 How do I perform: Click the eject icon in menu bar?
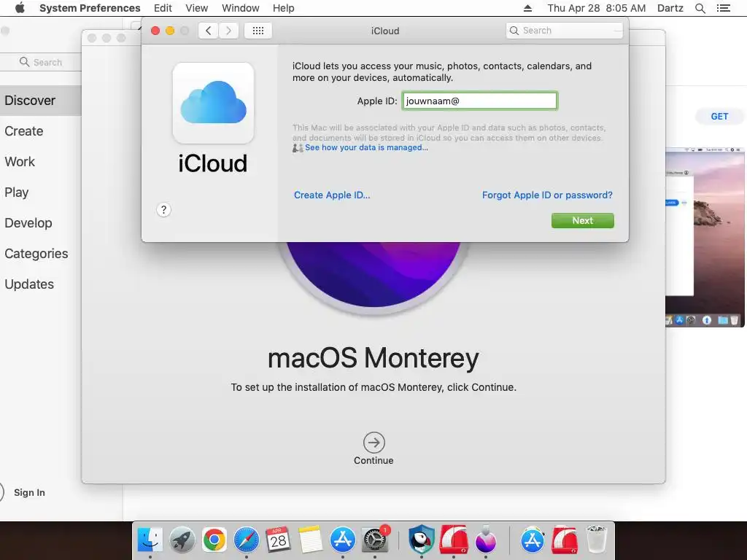[527, 8]
